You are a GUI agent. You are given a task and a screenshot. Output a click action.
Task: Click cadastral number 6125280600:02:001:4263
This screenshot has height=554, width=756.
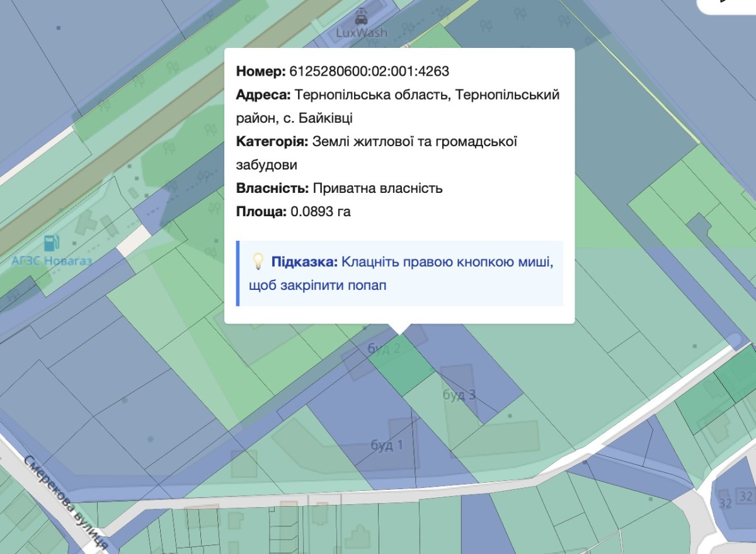369,71
